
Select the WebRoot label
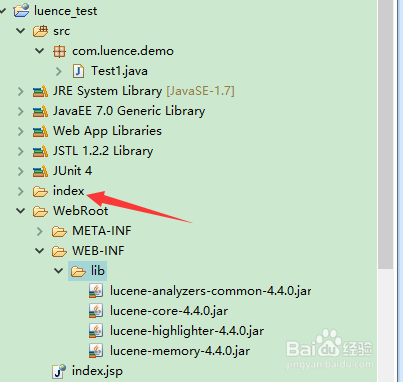[81, 211]
